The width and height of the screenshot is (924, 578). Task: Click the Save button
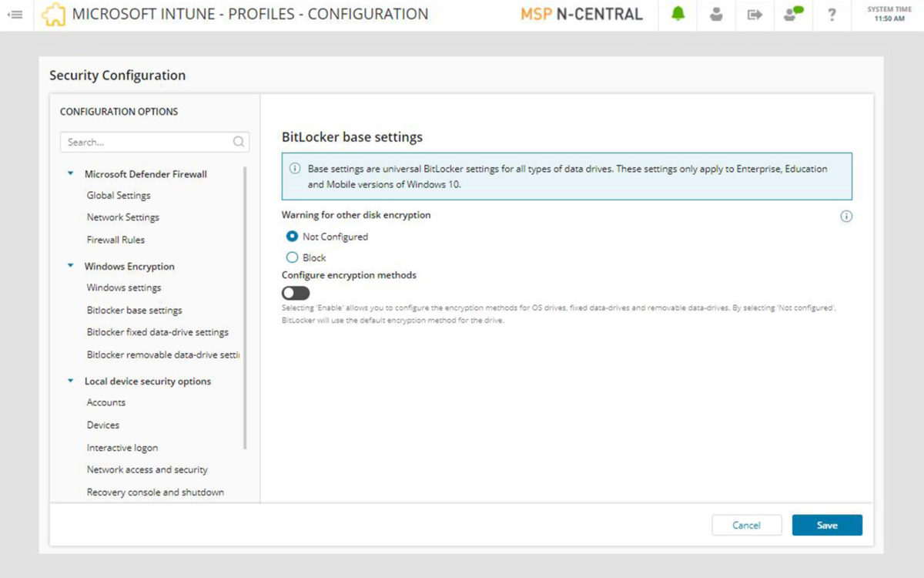tap(827, 526)
